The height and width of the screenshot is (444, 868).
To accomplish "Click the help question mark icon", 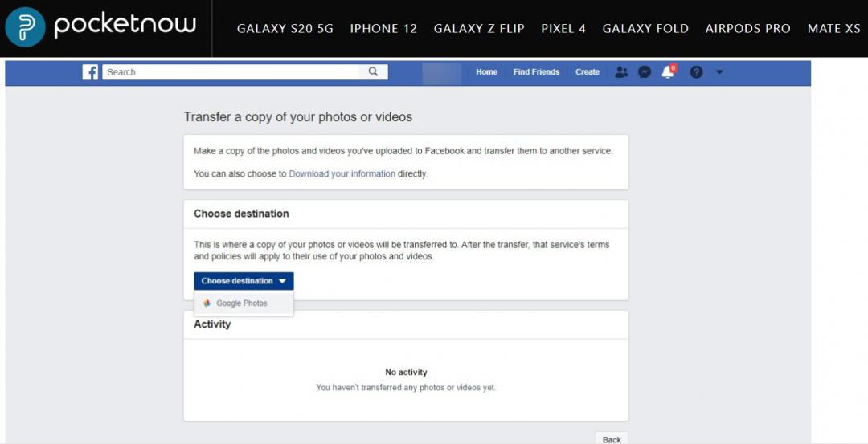I will pos(696,72).
